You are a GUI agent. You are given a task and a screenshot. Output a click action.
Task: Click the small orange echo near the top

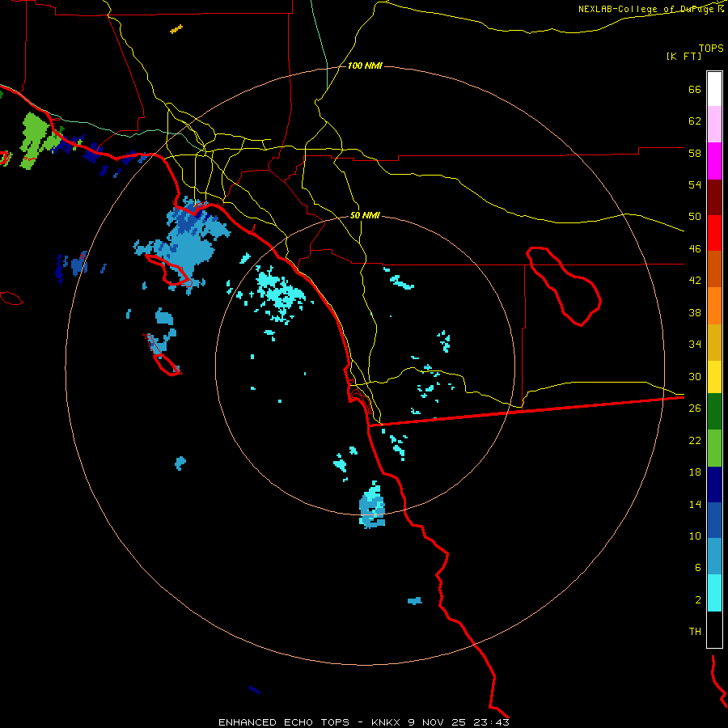(176, 29)
